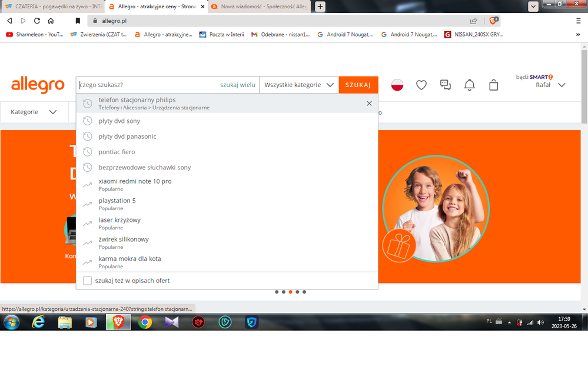Reload the page

point(36,21)
